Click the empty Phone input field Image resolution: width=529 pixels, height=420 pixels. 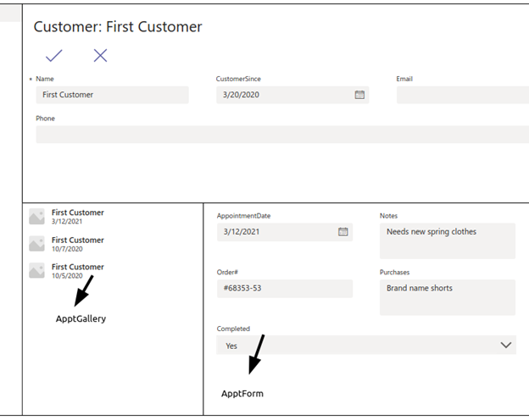point(282,135)
